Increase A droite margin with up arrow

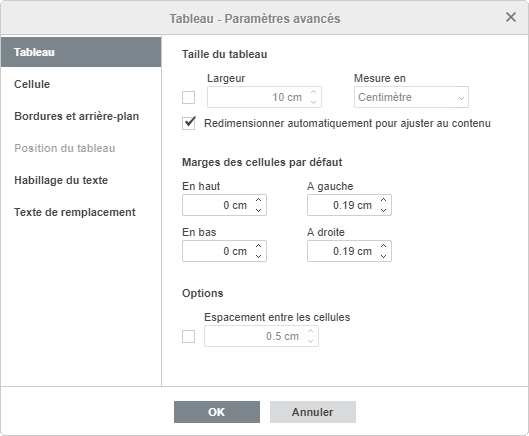[384, 246]
